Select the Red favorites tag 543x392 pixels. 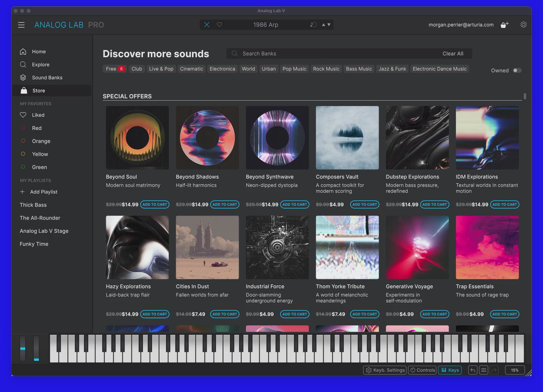(23, 128)
